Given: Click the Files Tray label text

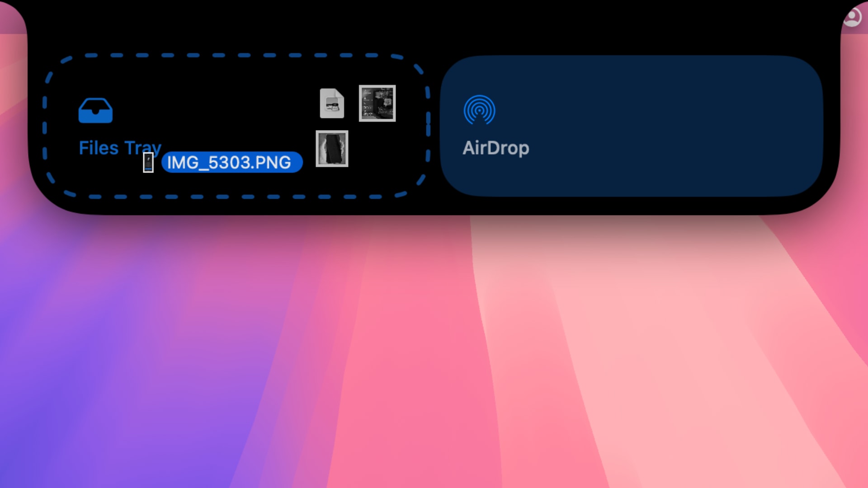Looking at the screenshot, I should pyautogui.click(x=120, y=148).
